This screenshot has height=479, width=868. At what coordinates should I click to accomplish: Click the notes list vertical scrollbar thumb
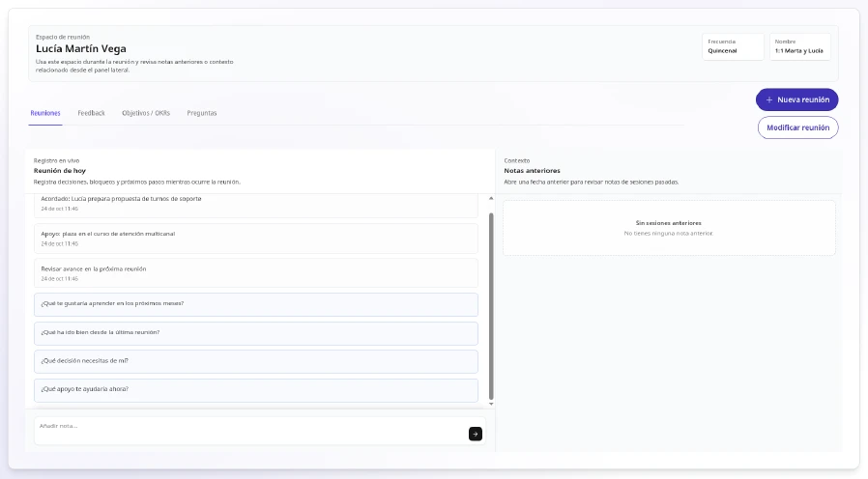click(x=491, y=306)
